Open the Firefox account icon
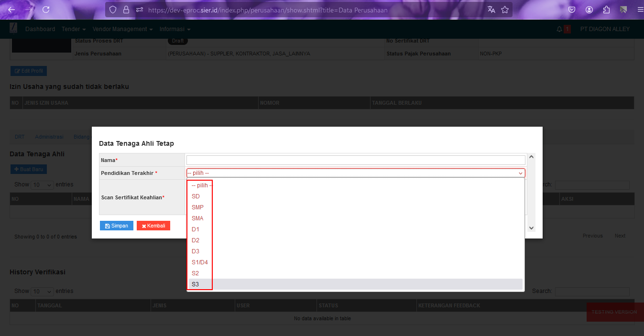Screen dimensions: 644x336 589,10
